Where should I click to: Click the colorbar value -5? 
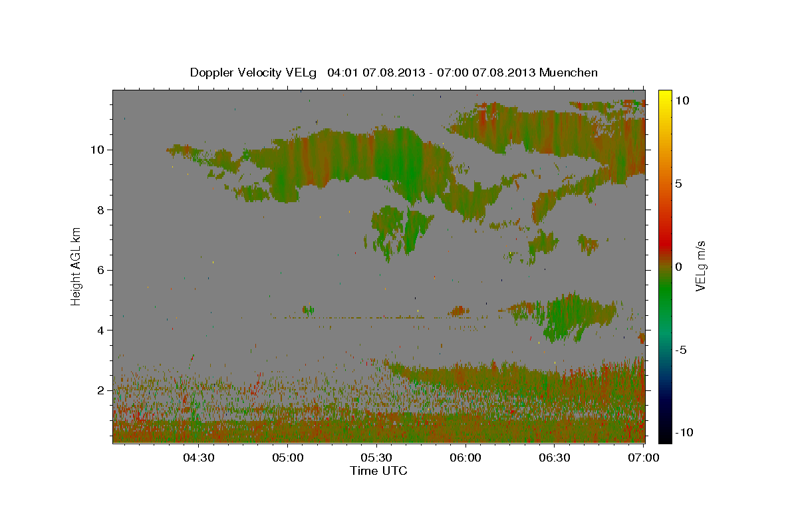(x=682, y=350)
